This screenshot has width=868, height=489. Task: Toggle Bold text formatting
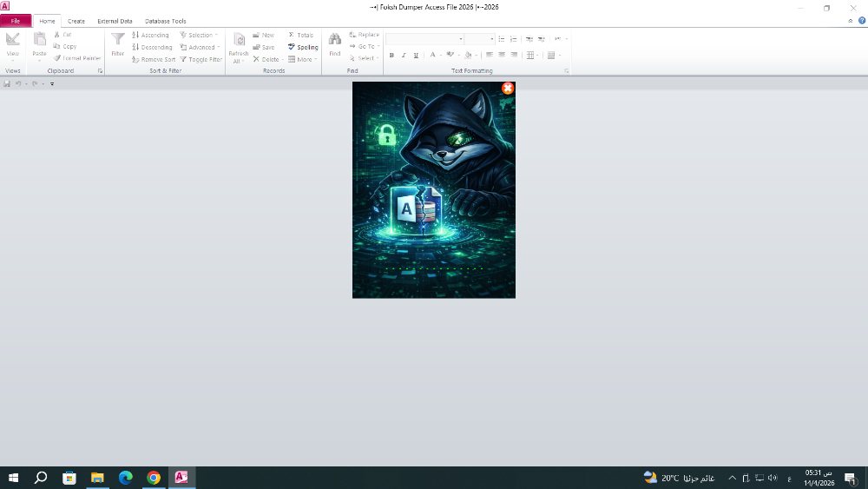(x=391, y=55)
